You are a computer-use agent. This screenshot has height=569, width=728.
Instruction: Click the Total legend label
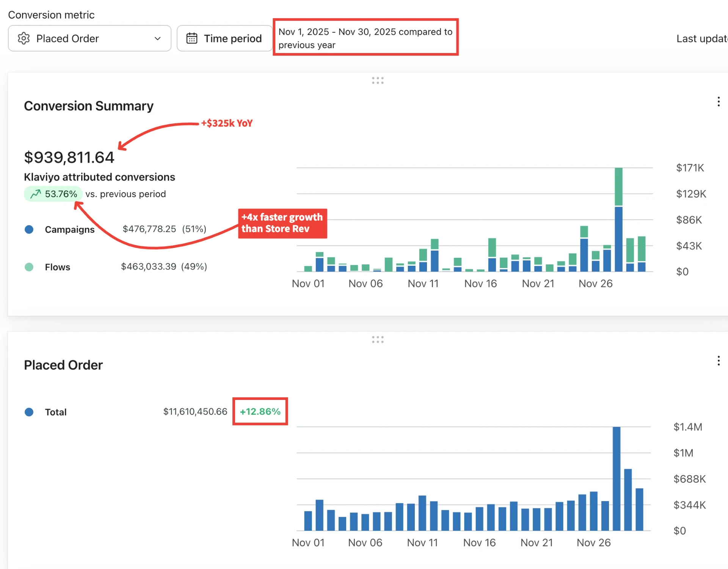[56, 412]
